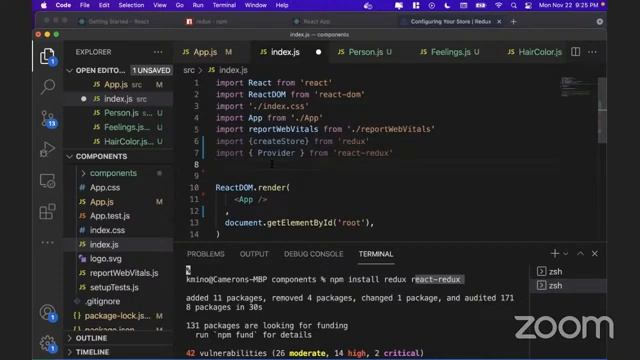Click the src breadcrumb segment
The image size is (640, 360).
[189, 70]
